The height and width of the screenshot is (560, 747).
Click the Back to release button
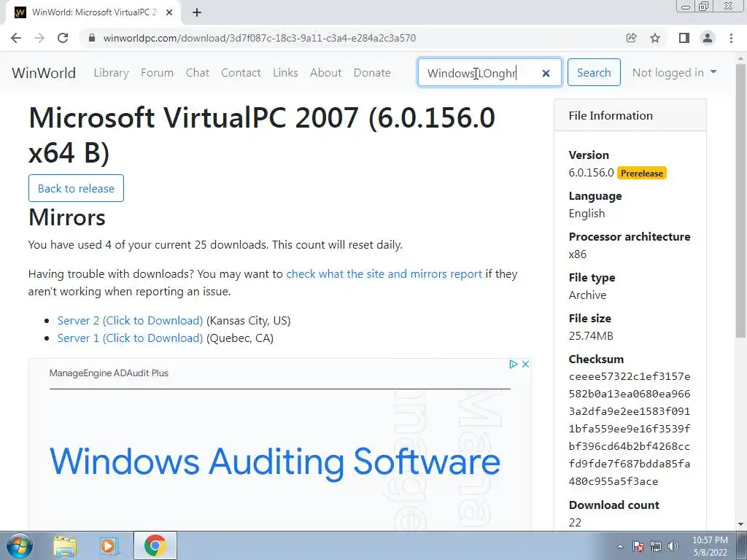(x=76, y=188)
